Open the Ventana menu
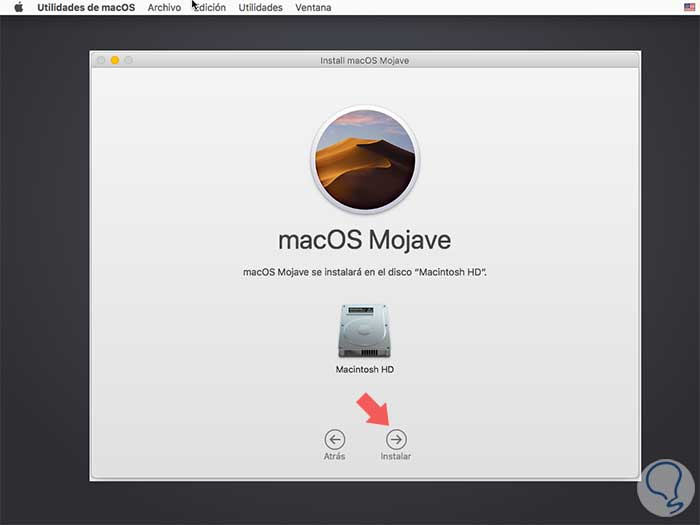 point(313,8)
